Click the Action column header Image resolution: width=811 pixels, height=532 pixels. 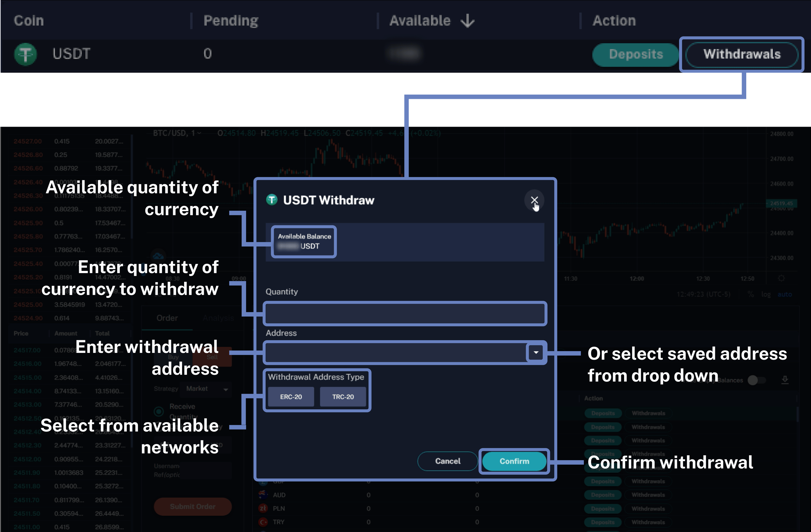[x=614, y=21]
